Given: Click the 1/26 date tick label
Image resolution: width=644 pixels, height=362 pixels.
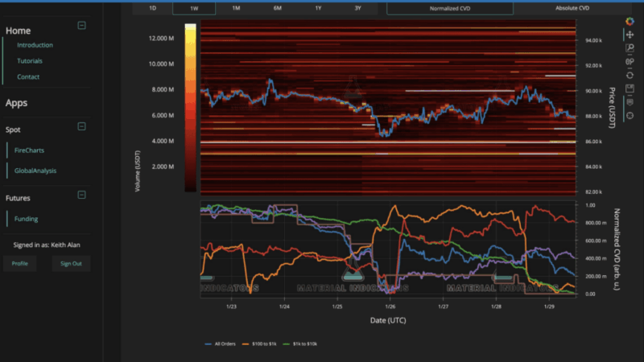Looking at the screenshot, I should (390, 306).
